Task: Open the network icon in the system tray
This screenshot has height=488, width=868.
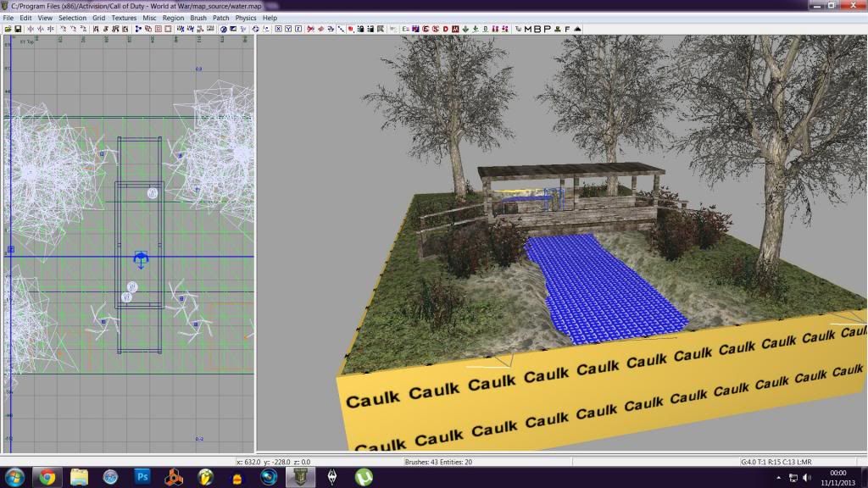Action: click(x=793, y=478)
